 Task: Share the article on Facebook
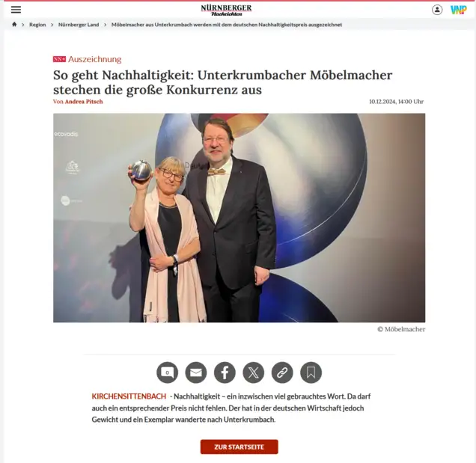[x=225, y=372]
